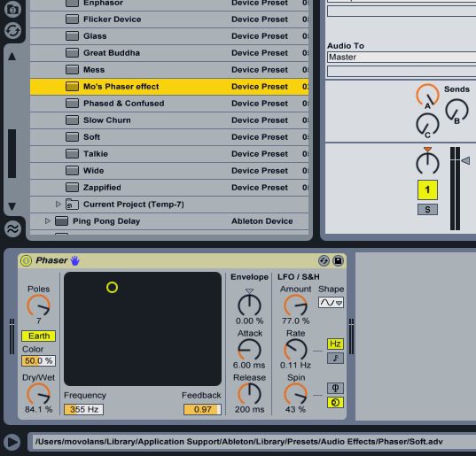The height and width of the screenshot is (456, 476).
Task: Click preset icon beside Zappified
Action: point(73,188)
